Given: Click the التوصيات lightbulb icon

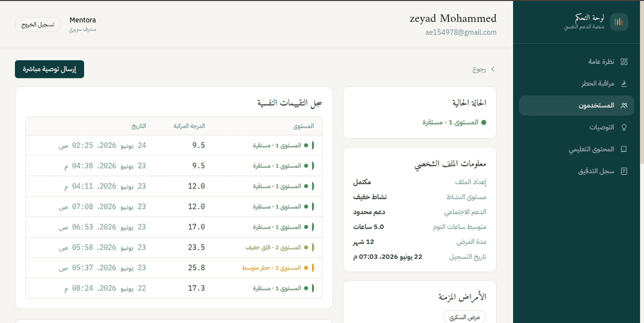Looking at the screenshot, I should (624, 127).
